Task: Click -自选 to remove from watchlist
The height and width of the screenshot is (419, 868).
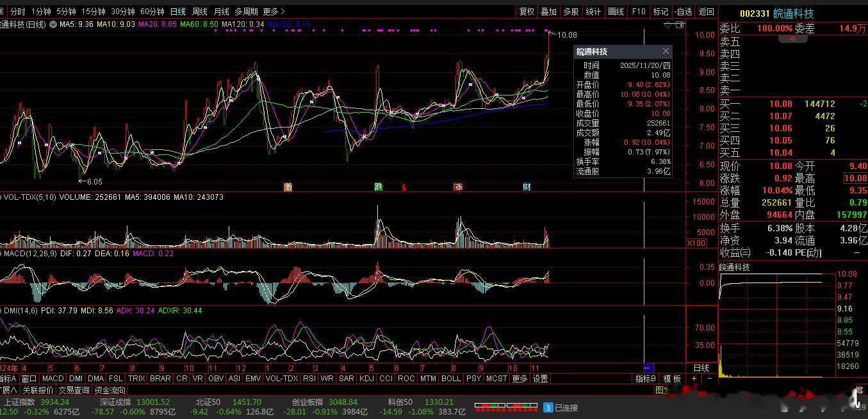Action: tap(683, 12)
